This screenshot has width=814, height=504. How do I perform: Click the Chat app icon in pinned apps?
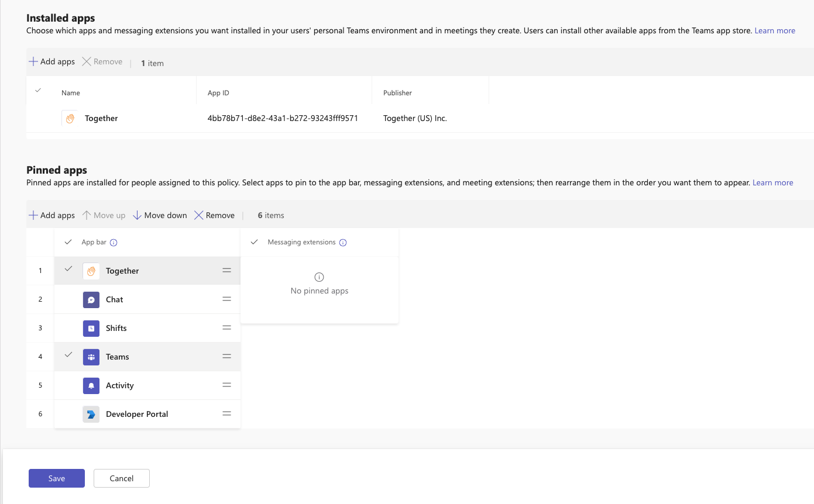tap(91, 299)
